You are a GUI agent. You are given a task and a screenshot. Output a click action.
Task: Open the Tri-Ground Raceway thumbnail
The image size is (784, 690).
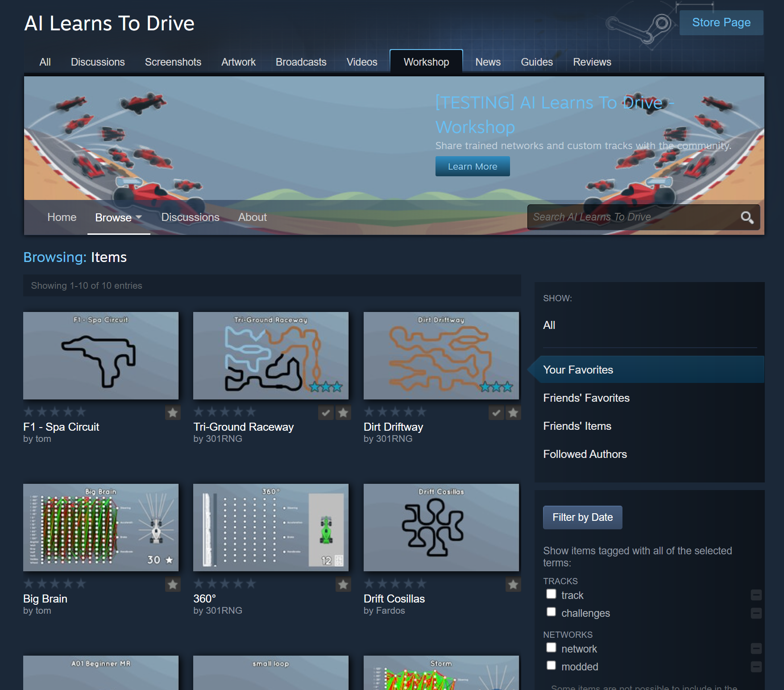(x=271, y=356)
